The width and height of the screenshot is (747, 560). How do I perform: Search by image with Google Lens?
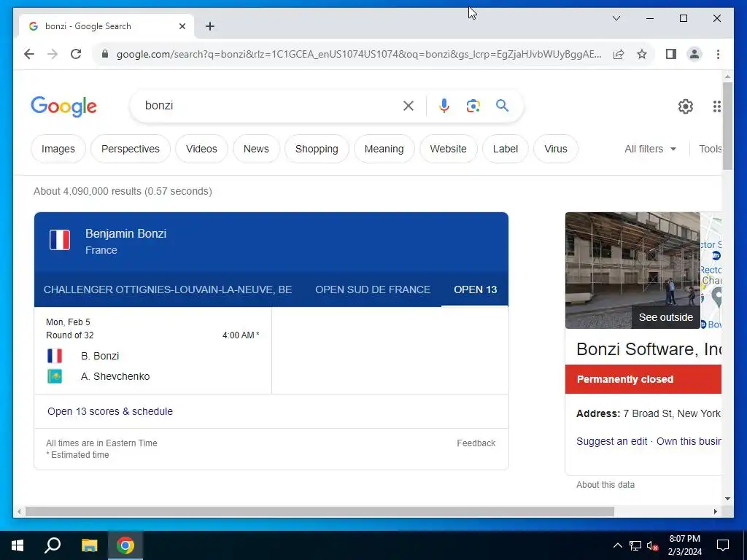(x=473, y=105)
